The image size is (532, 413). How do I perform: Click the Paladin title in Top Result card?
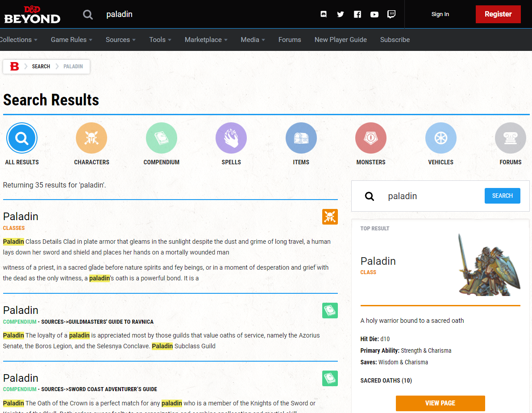378,261
